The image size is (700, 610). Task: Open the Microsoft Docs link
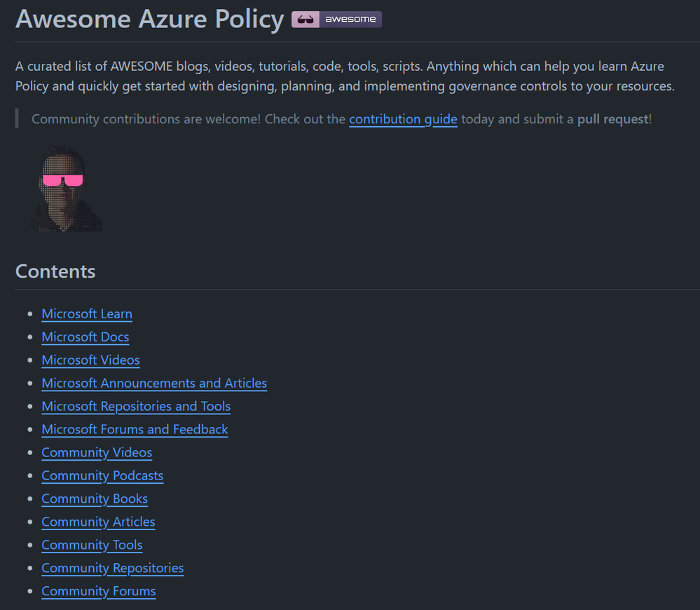85,337
